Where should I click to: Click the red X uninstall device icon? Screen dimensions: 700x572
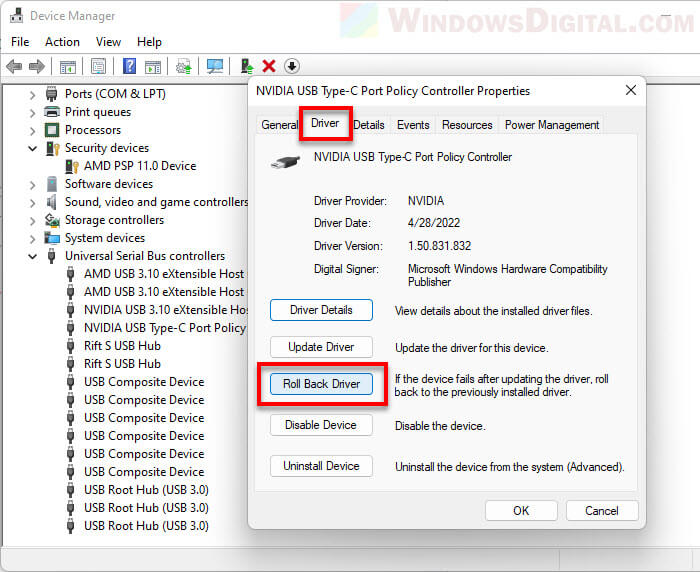pyautogui.click(x=269, y=66)
